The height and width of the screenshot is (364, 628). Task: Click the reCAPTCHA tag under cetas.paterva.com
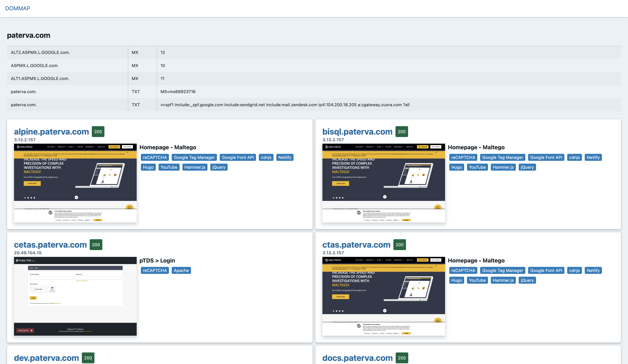(155, 270)
